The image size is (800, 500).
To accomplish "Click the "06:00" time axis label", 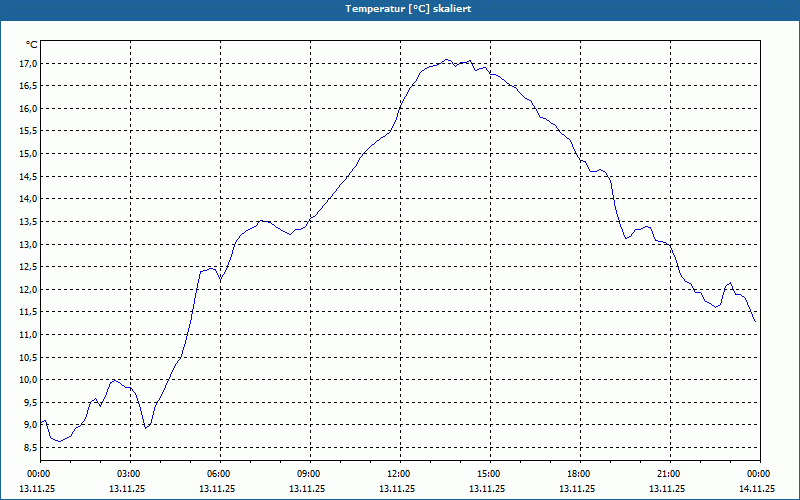I will [x=217, y=474].
